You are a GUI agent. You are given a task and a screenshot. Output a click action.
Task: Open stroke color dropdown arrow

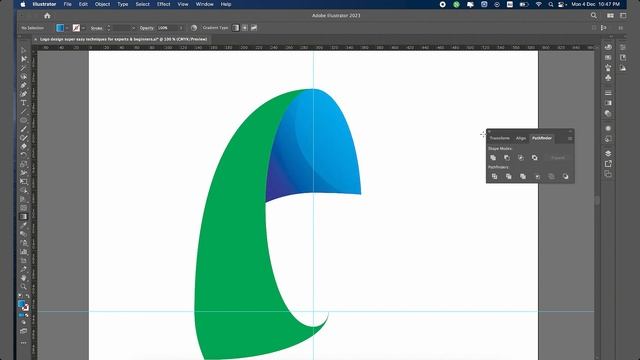point(83,28)
